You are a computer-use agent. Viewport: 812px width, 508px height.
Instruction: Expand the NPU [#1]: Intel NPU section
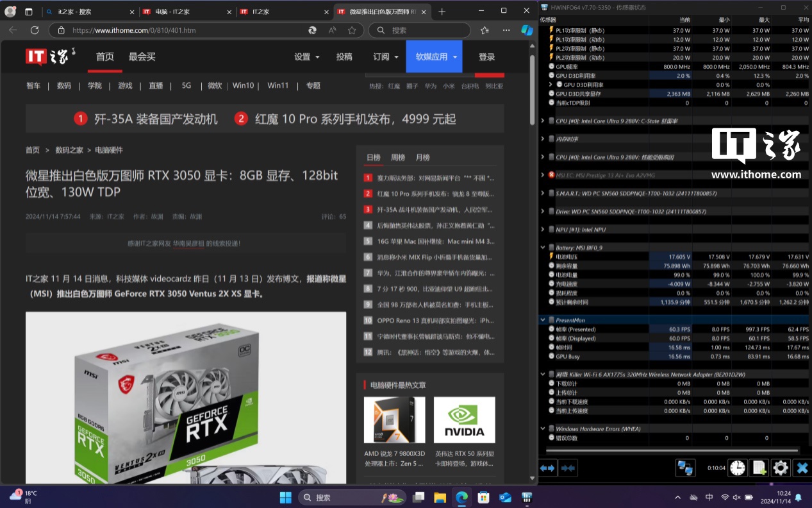[x=543, y=230]
